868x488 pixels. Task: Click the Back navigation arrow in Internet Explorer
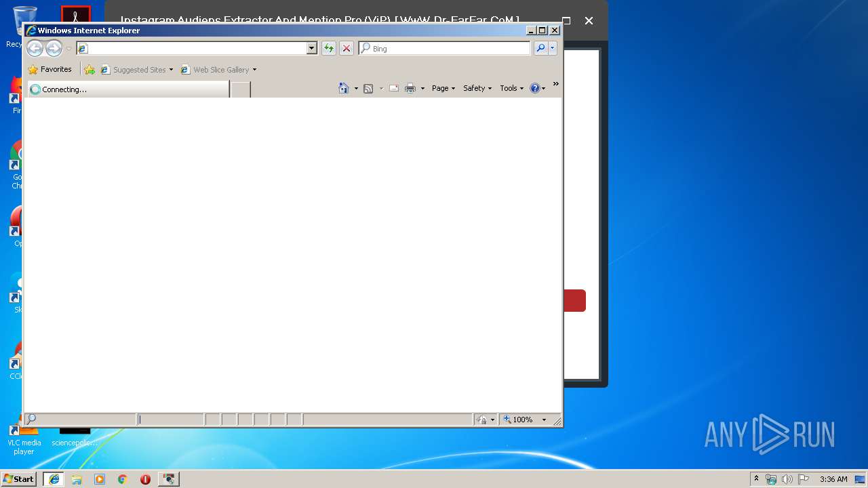tap(35, 48)
